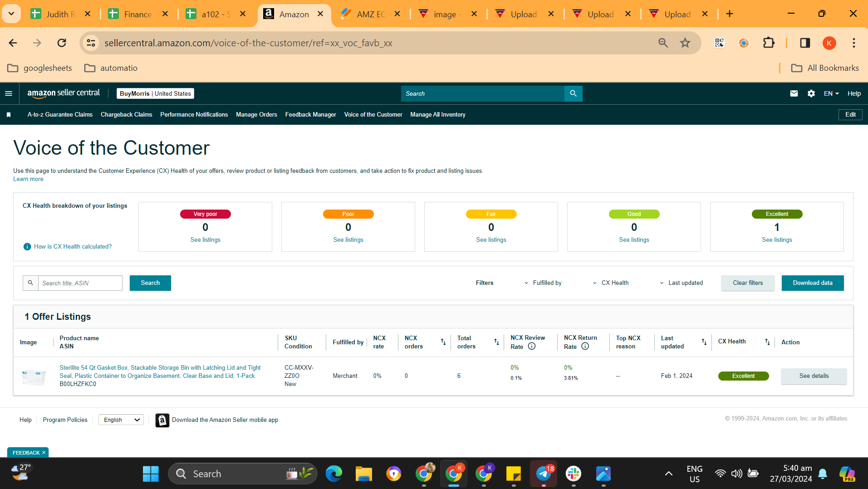Toggle the browser side panel icon

pyautogui.click(x=805, y=43)
